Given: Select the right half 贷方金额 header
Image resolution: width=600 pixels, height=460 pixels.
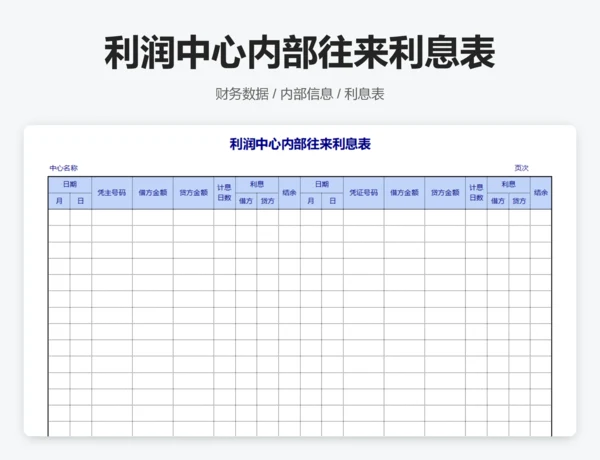Looking at the screenshot, I should click(445, 193).
